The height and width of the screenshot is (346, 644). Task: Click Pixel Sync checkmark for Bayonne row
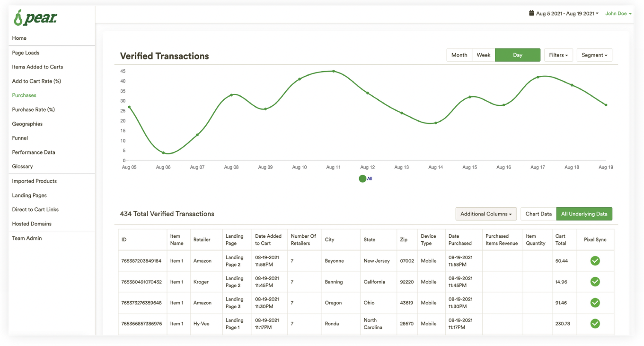595,261
